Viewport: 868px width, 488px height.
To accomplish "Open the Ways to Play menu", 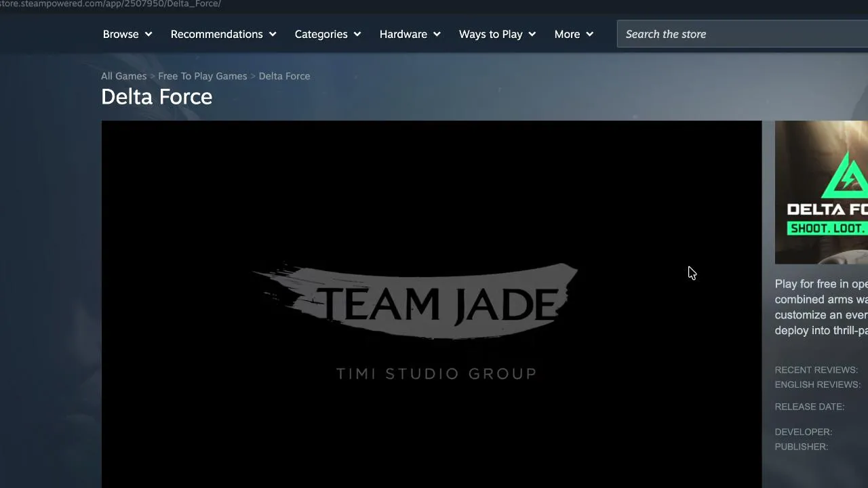I will point(498,34).
